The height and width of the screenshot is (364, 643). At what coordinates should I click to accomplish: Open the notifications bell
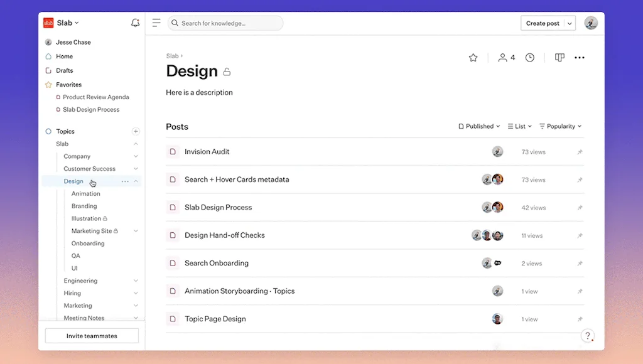point(135,23)
